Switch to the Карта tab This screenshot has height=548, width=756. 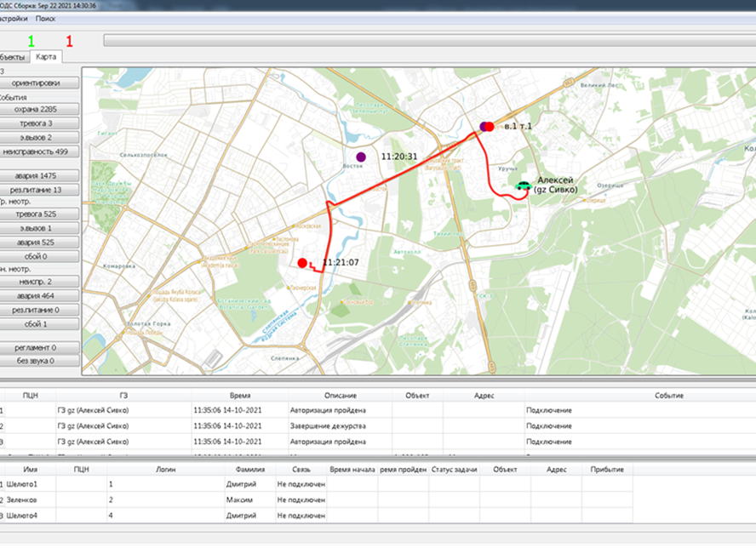pos(46,57)
